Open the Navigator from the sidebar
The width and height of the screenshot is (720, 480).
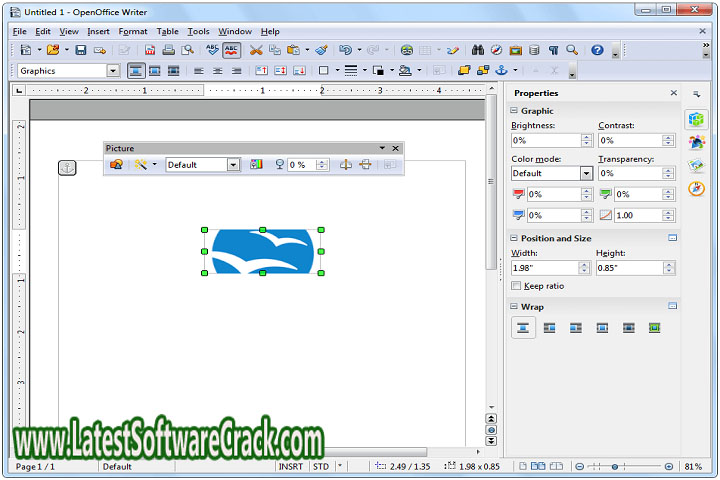coord(697,189)
